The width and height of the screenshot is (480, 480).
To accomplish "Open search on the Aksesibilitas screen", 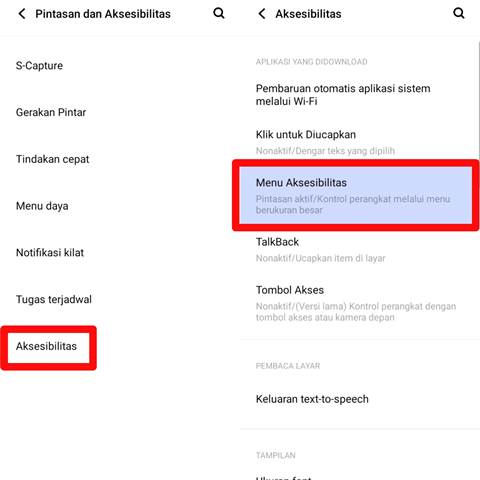I will [x=459, y=13].
